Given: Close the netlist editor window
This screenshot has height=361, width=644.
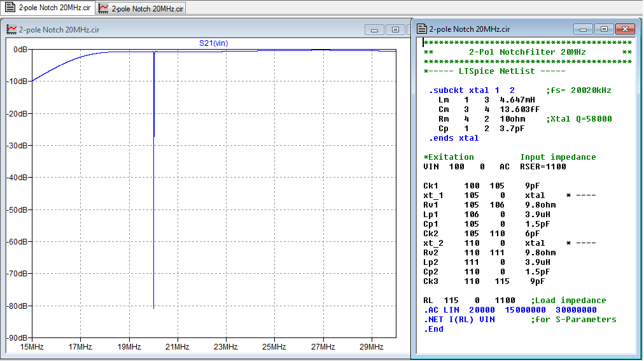Looking at the screenshot, I should (x=625, y=29).
